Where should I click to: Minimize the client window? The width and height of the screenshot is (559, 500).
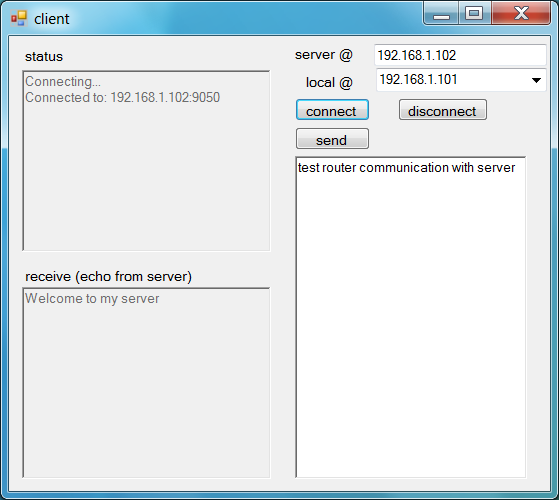(441, 14)
